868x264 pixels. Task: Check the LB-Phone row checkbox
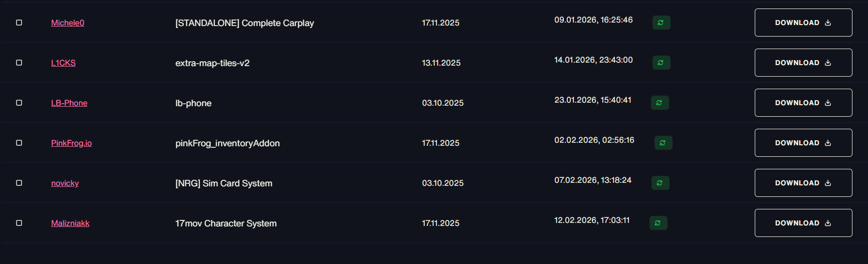point(19,103)
